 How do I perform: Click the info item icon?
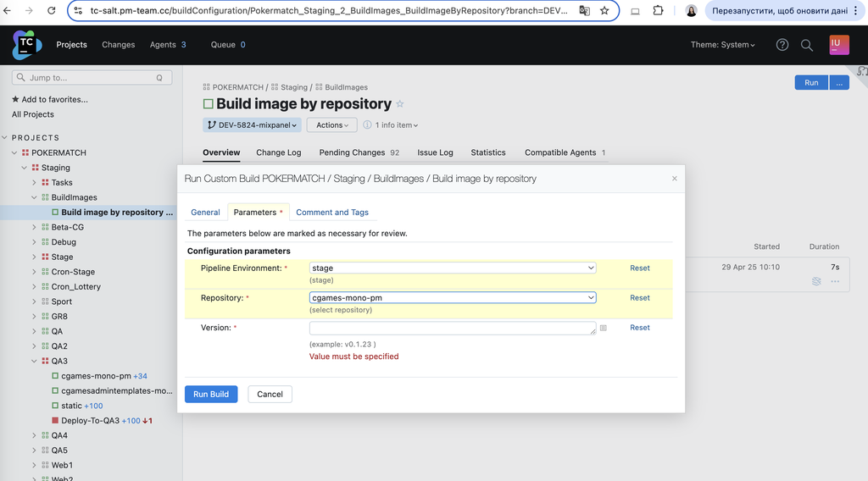(x=367, y=125)
